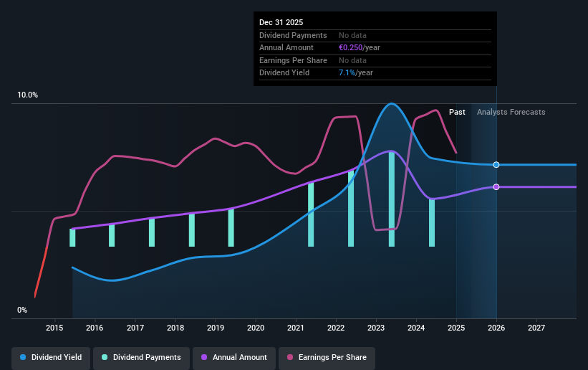Click the 2015 x-axis label
588x370 pixels.
click(54, 328)
